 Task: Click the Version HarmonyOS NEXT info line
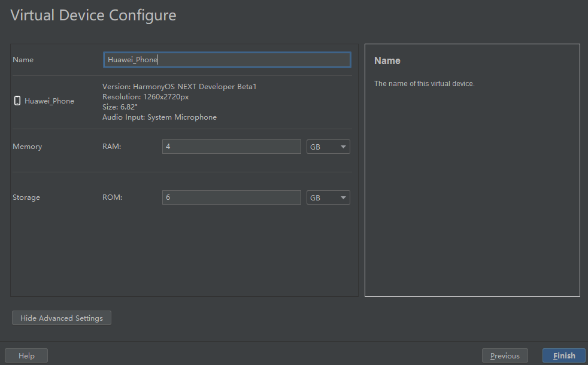point(179,87)
